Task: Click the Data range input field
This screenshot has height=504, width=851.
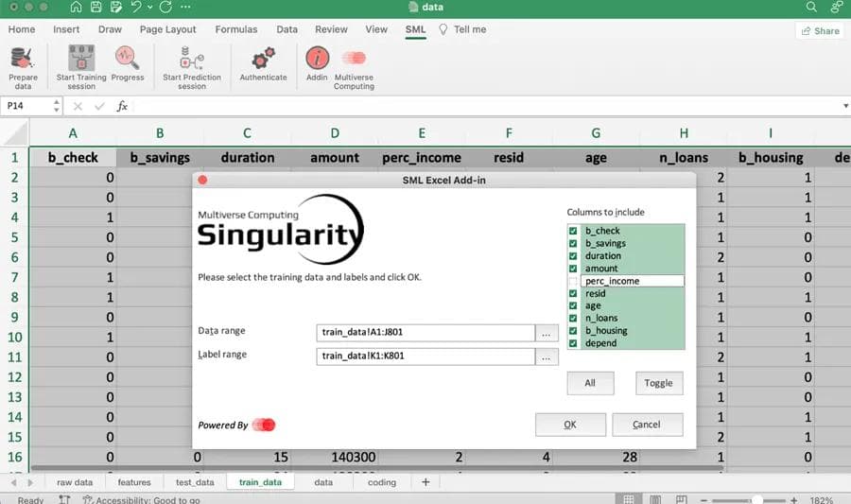Action: [x=425, y=333]
